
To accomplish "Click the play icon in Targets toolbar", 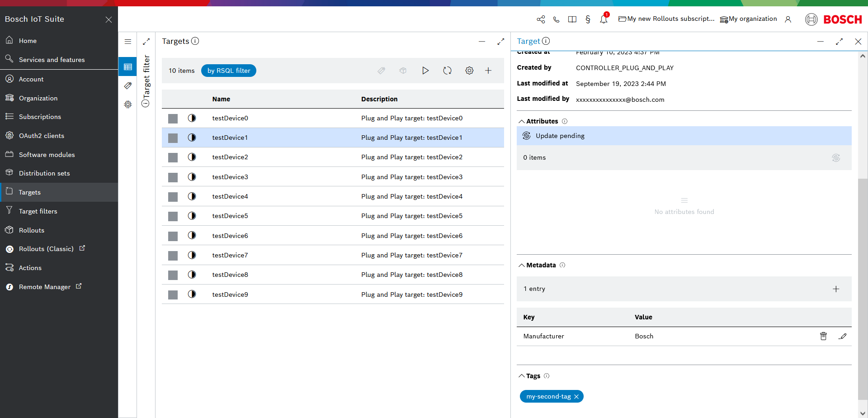I will coord(425,71).
